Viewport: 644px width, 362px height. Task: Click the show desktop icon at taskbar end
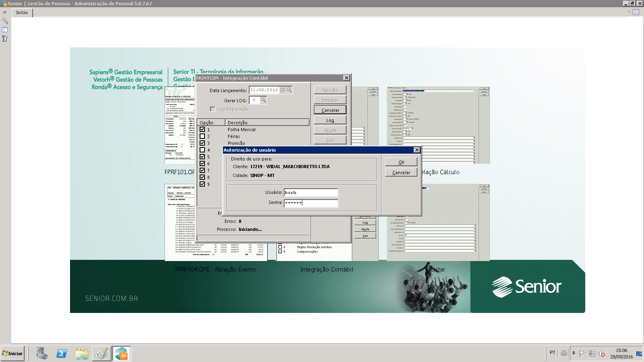click(x=639, y=354)
